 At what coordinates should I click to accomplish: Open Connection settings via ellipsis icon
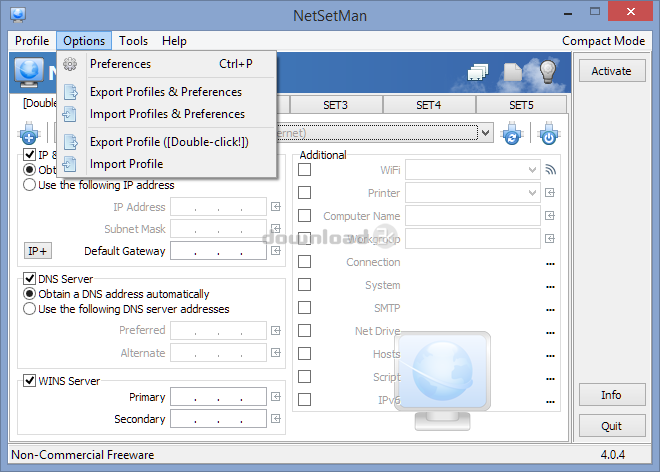[550, 264]
